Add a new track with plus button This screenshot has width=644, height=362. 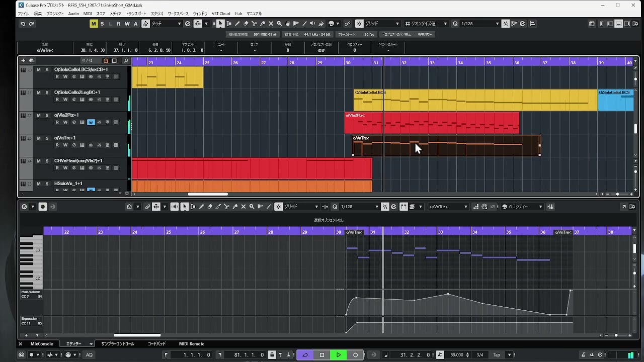(x=23, y=61)
